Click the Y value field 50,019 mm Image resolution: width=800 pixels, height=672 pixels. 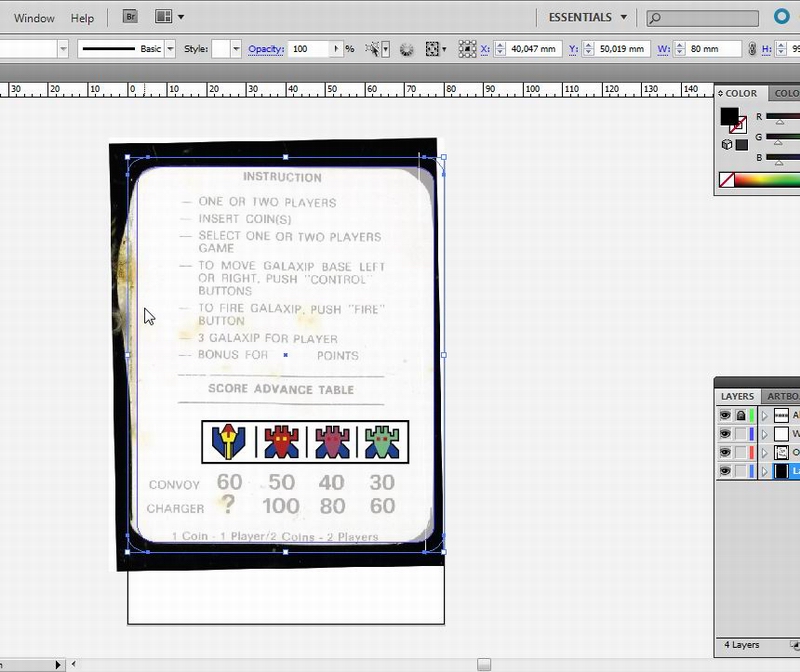tap(622, 49)
